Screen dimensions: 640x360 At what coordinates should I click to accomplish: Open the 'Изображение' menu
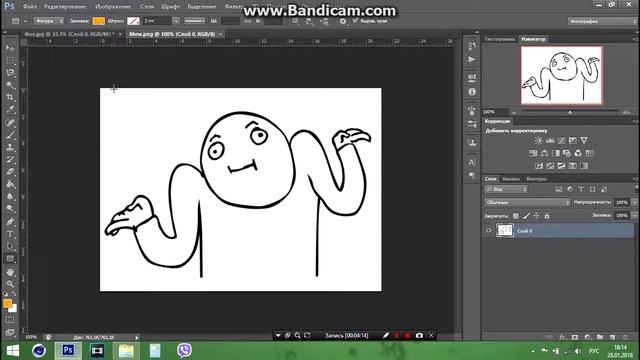113,7
